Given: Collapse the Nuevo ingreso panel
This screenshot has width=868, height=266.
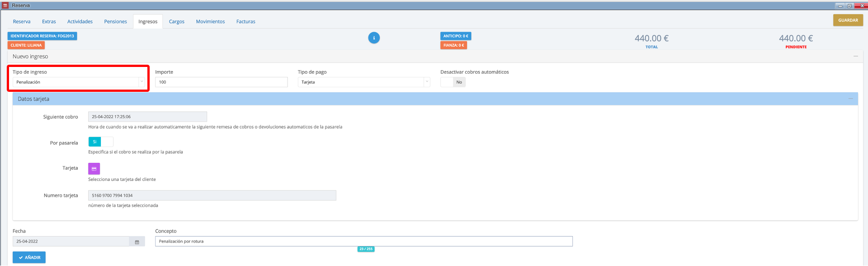Looking at the screenshot, I should click(855, 57).
